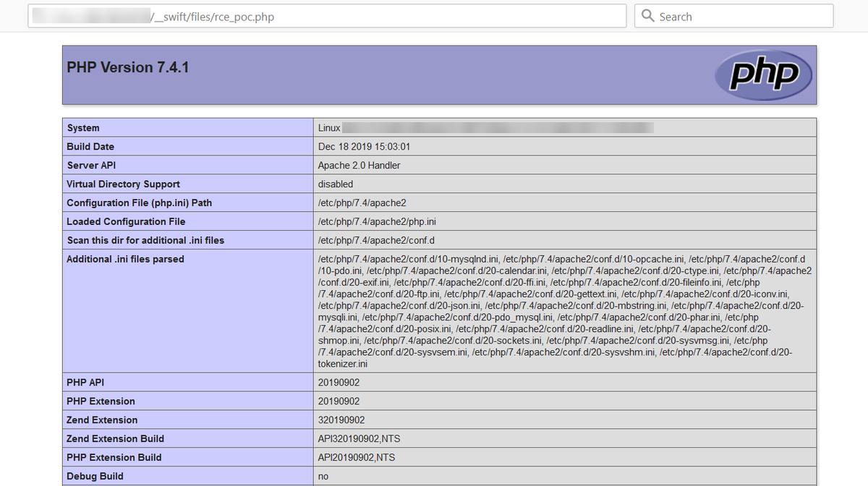Select Scan this dir label
Viewport: 868px width, 486px height.
point(145,241)
